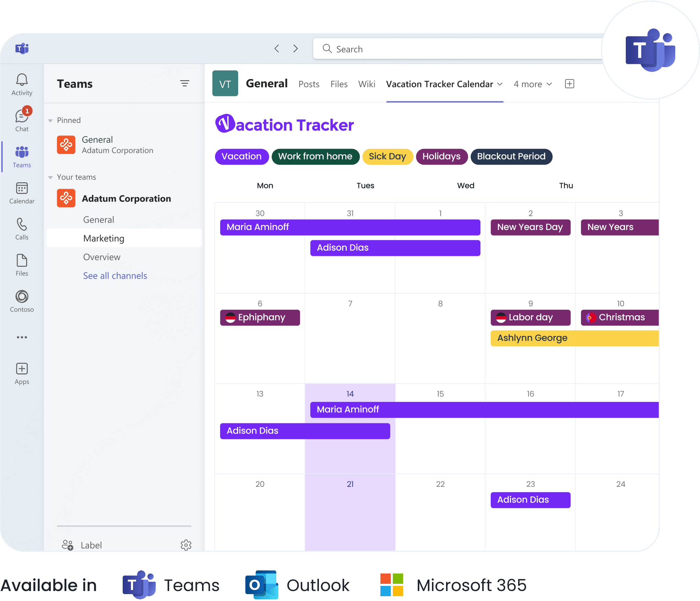
Task: Select the Wiki tab in General
Action: tap(367, 84)
